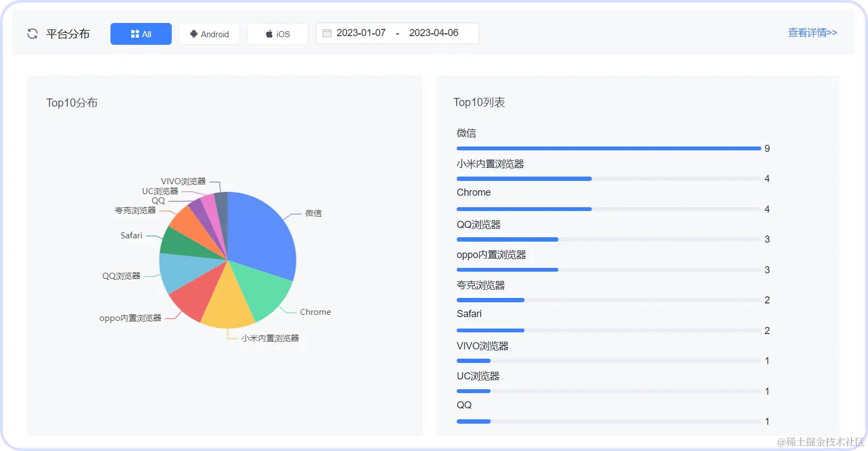Image resolution: width=868 pixels, height=451 pixels.
Task: Click the 夸克浏览器 name in Top10列表
Action: (481, 285)
